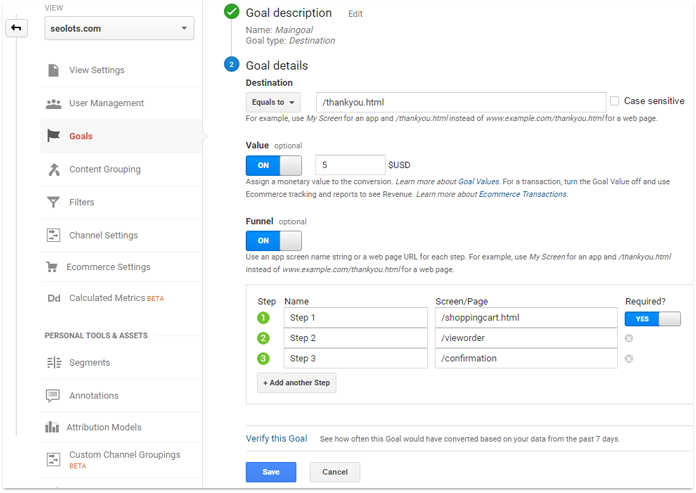
Task: Expand the Equals to match-type dropdown
Action: click(272, 102)
